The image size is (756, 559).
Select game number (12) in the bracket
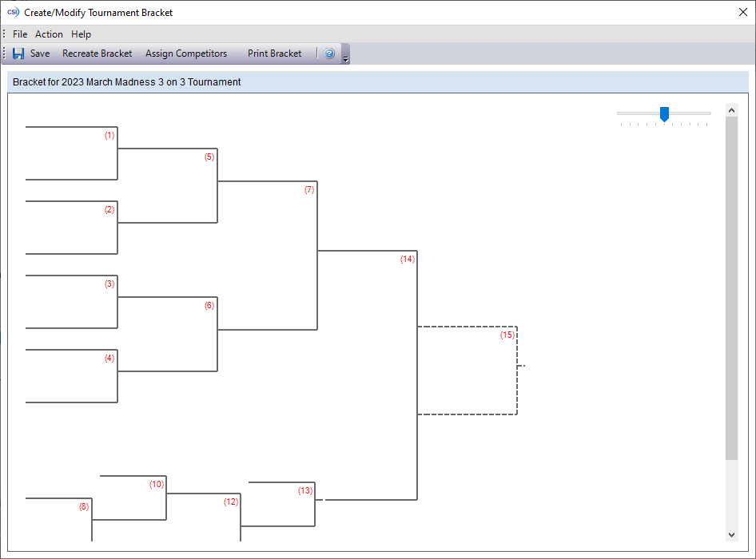point(231,502)
